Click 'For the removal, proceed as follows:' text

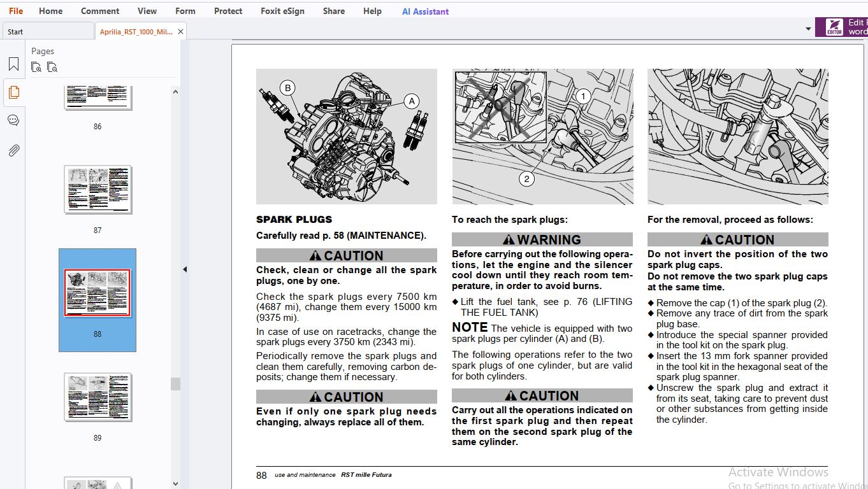[x=730, y=220]
